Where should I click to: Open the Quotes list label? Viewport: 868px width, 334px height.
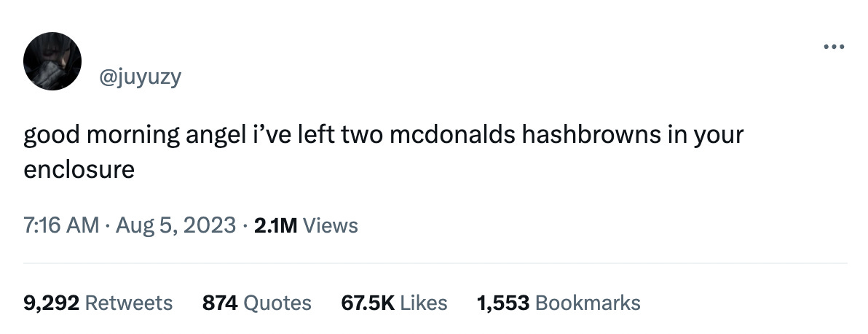[278, 303]
